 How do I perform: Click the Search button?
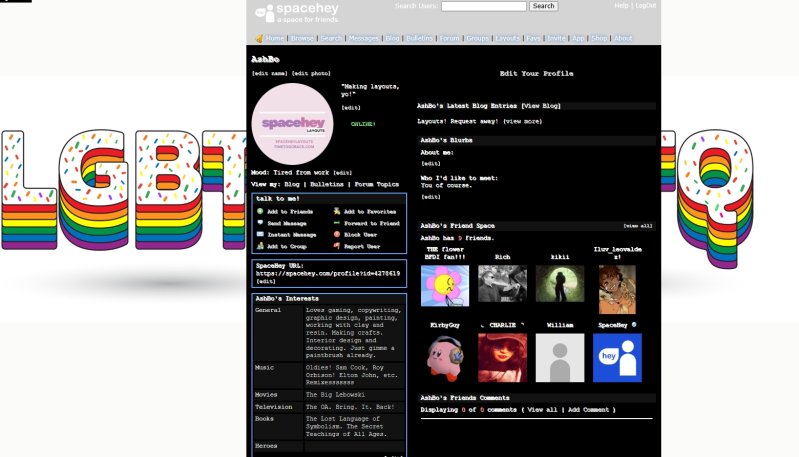coord(543,6)
